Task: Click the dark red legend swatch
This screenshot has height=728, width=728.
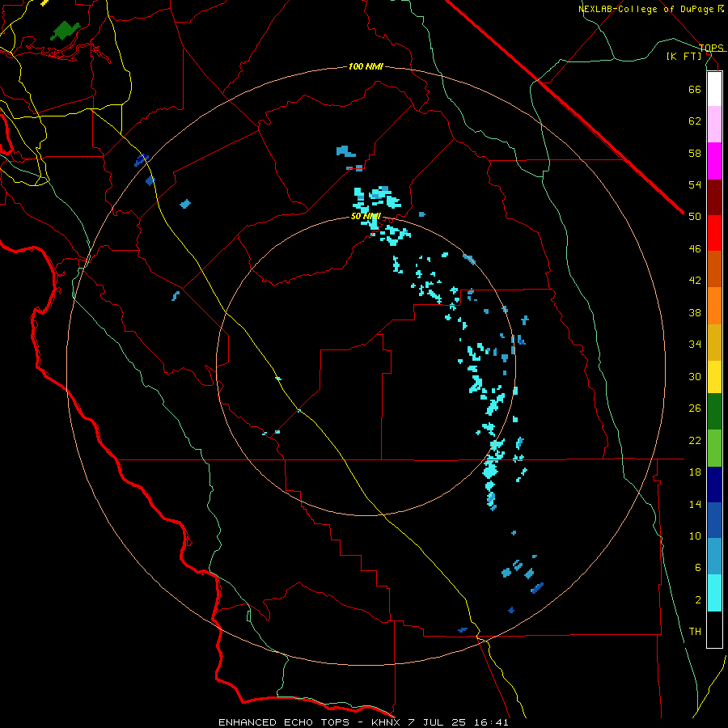Action: point(714,197)
